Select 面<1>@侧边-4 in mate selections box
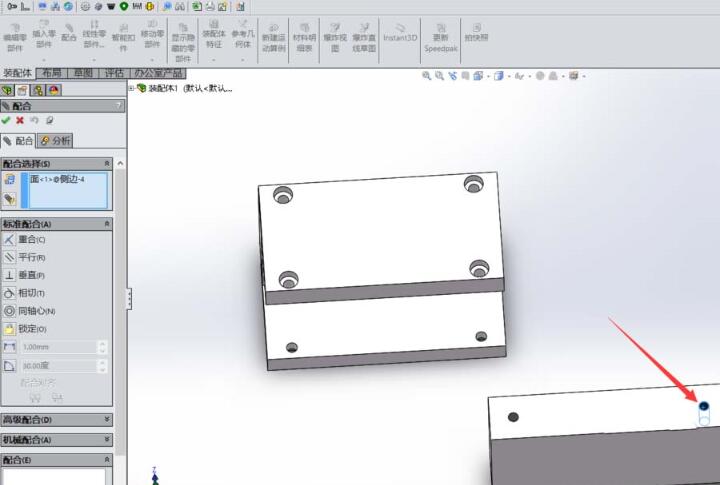Image resolution: width=720 pixels, height=485 pixels. click(58, 179)
